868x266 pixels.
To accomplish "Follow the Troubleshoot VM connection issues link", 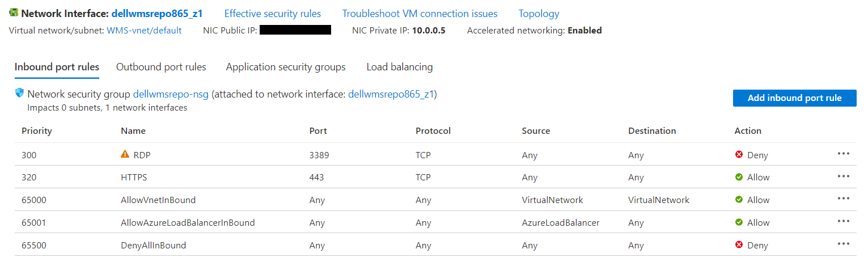I will click(x=420, y=14).
